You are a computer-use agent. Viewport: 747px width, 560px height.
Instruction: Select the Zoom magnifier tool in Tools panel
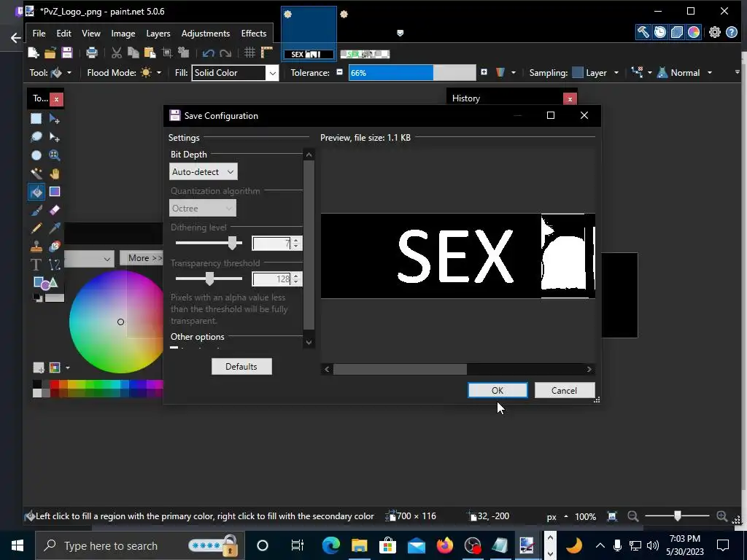(54, 155)
